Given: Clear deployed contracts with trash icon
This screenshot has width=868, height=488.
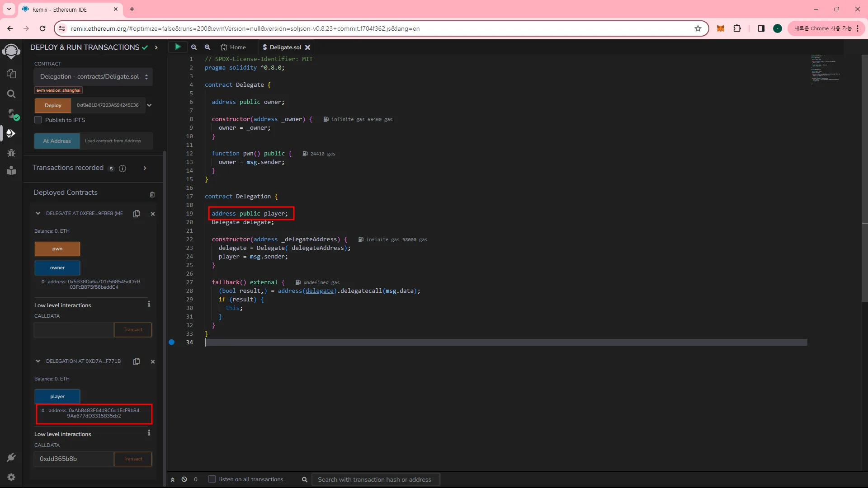Looking at the screenshot, I should 152,194.
